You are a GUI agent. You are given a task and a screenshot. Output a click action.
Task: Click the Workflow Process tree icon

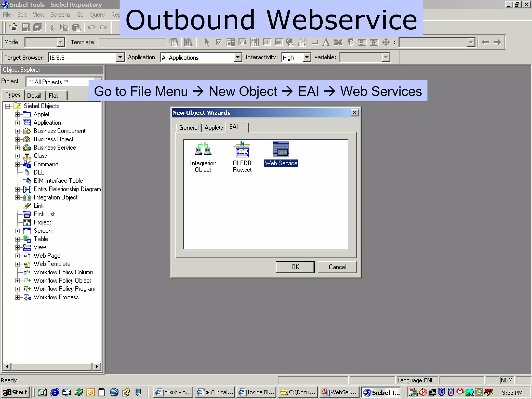(27, 297)
